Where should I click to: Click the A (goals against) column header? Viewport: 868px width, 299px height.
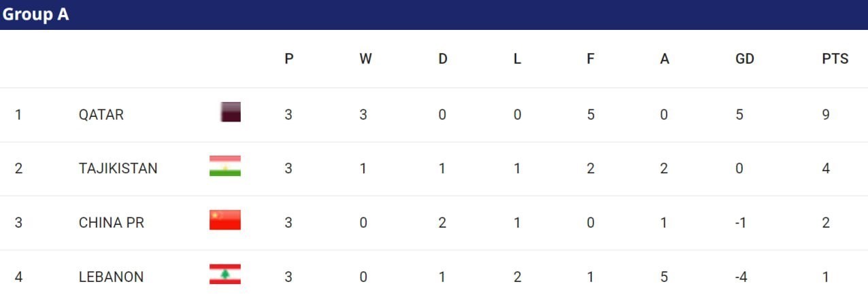665,59
